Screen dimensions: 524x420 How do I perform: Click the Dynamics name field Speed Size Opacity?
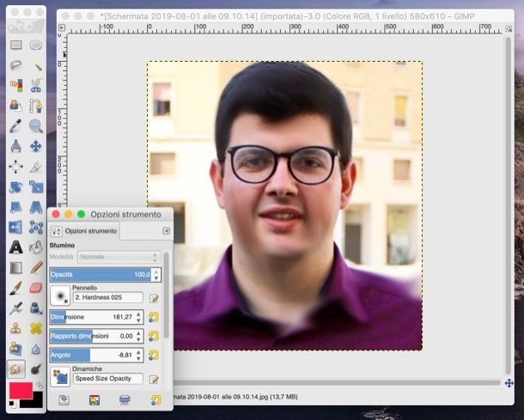click(x=108, y=378)
